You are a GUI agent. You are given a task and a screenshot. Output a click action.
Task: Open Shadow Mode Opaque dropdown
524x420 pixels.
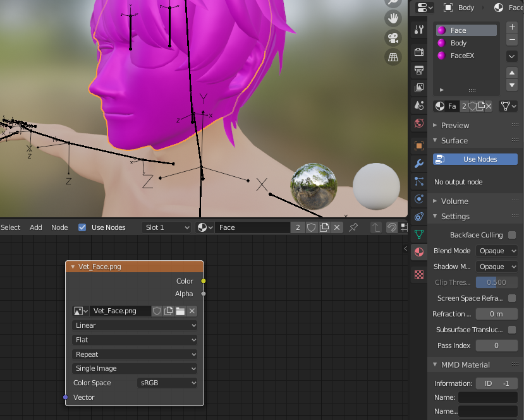pyautogui.click(x=497, y=267)
